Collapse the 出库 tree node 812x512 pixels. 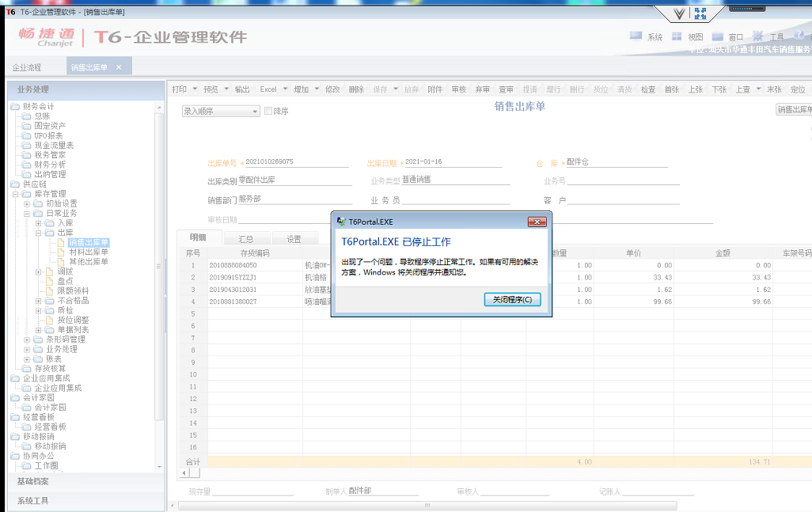tap(38, 233)
